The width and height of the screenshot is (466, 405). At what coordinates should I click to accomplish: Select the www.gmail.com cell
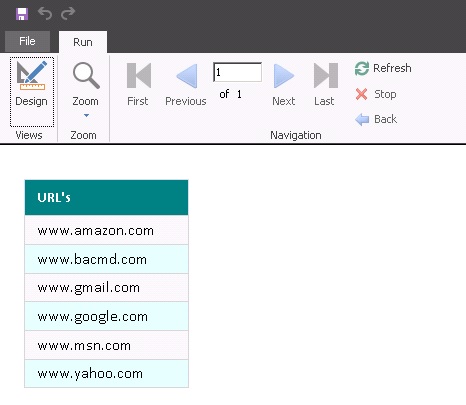(106, 288)
